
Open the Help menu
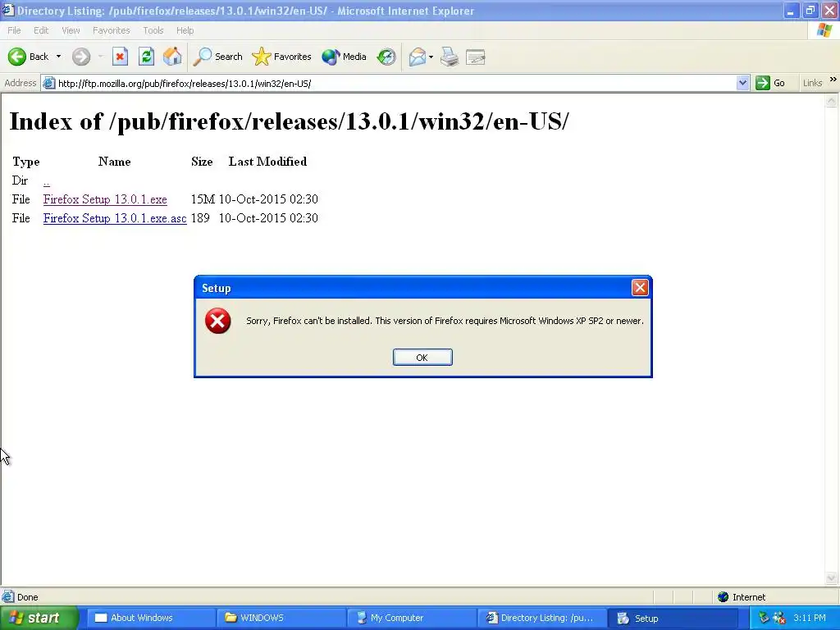click(185, 30)
